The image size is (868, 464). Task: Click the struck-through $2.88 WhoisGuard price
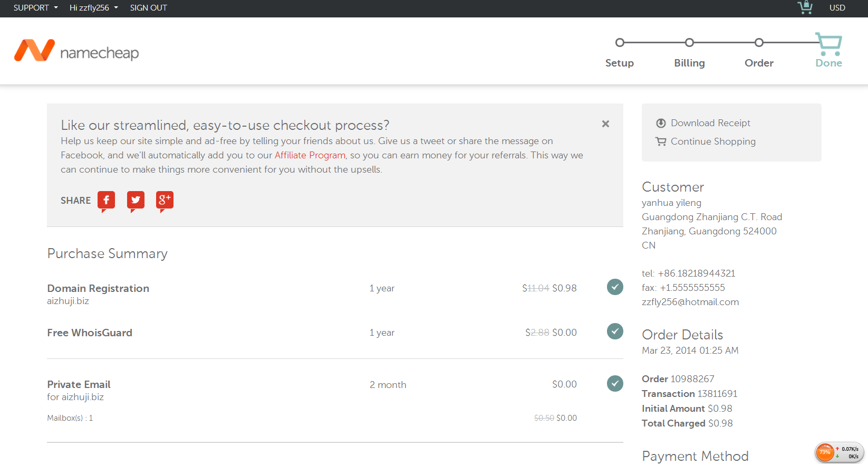click(537, 333)
